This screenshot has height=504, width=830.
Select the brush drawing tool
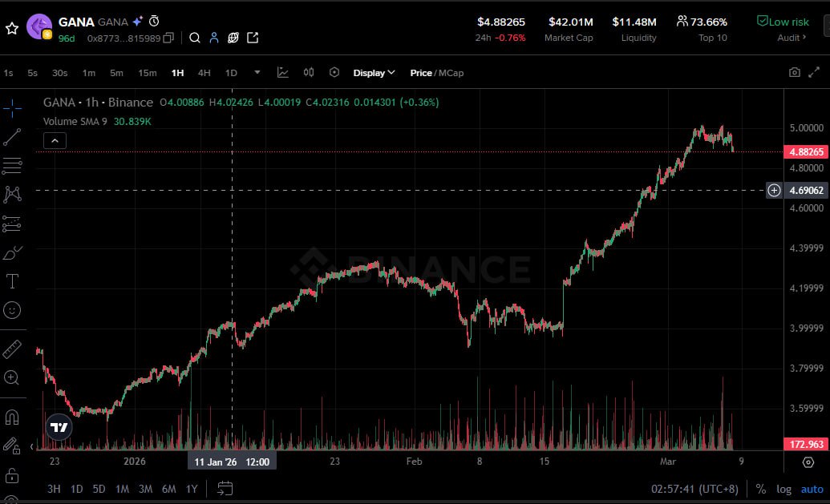click(12, 252)
